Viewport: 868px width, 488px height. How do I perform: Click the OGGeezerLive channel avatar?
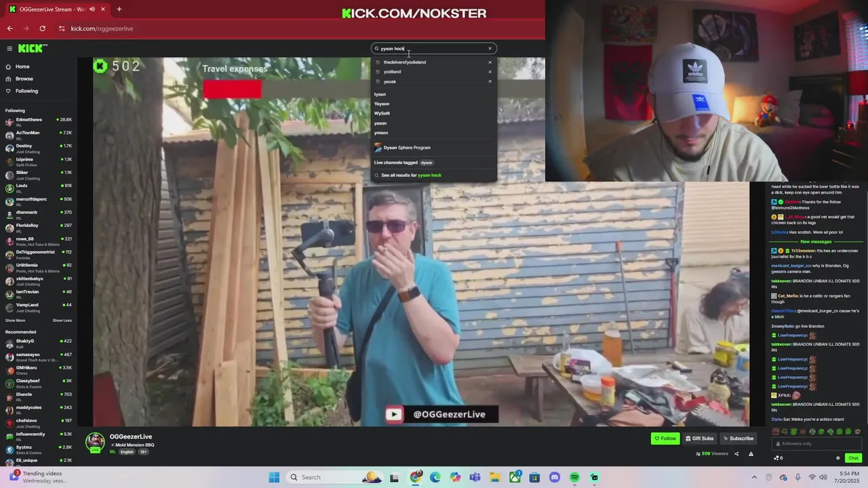95,442
